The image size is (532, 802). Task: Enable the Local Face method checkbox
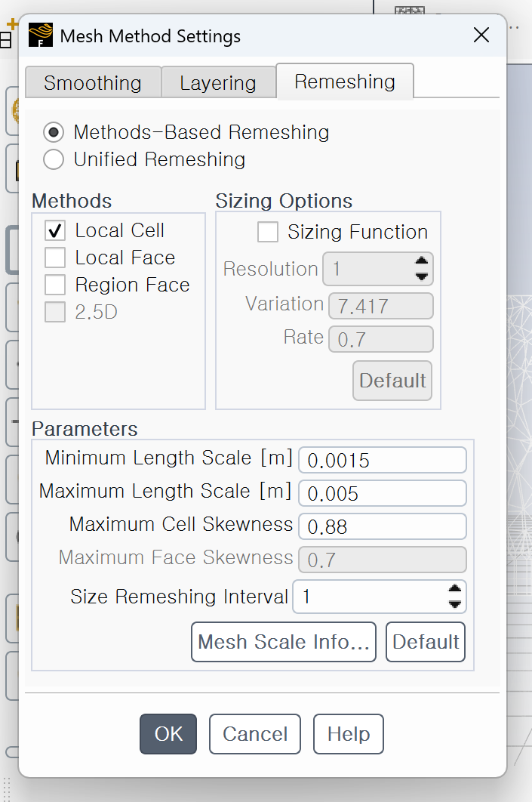[55, 258]
